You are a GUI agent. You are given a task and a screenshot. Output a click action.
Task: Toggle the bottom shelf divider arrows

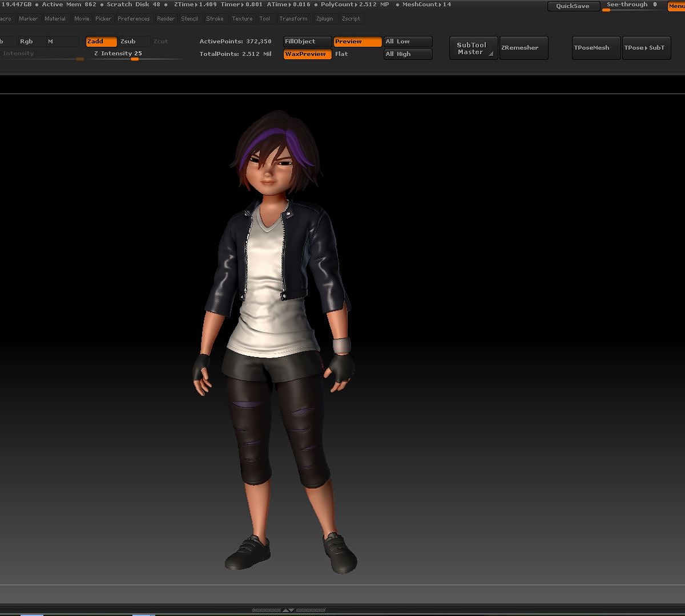[289, 610]
